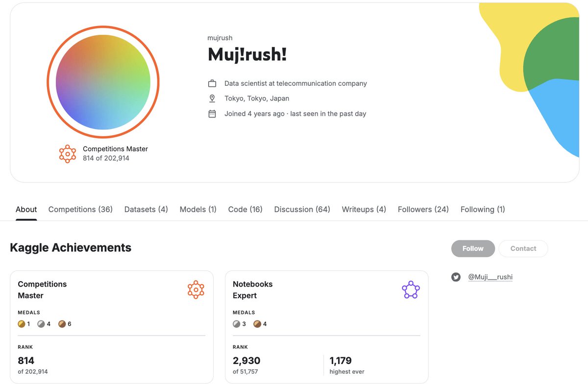The image size is (588, 390).
Task: Click the rank 814 value in Competitions card
Action: [26, 361]
